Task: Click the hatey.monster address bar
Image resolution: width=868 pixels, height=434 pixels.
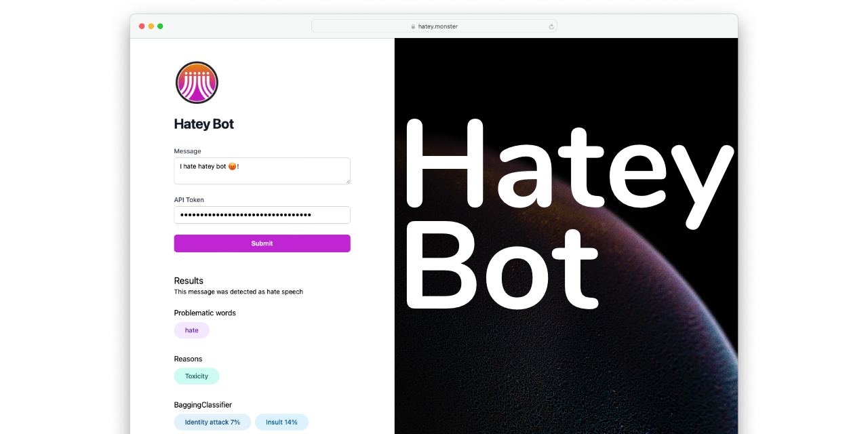Action: coord(437,26)
